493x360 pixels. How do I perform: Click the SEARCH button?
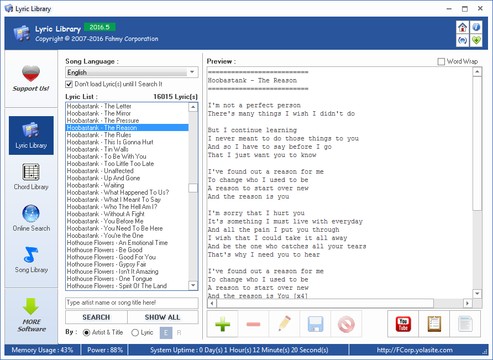click(96, 317)
